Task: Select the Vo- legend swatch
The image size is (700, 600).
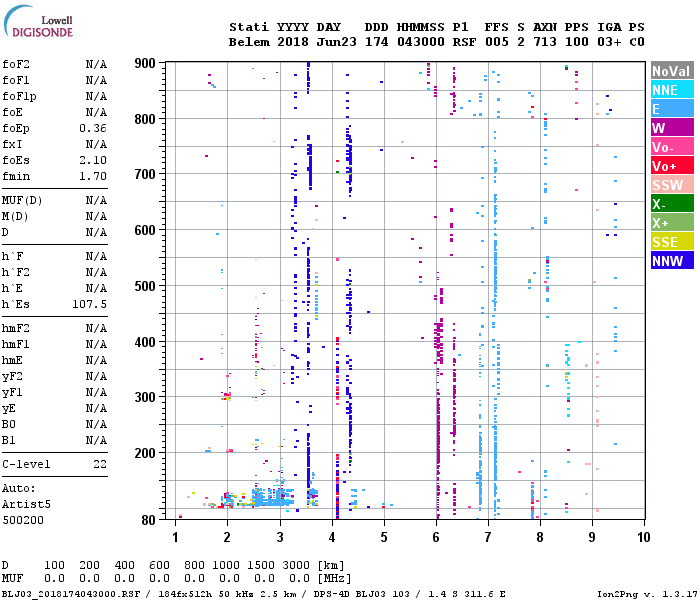Action: coord(672,147)
